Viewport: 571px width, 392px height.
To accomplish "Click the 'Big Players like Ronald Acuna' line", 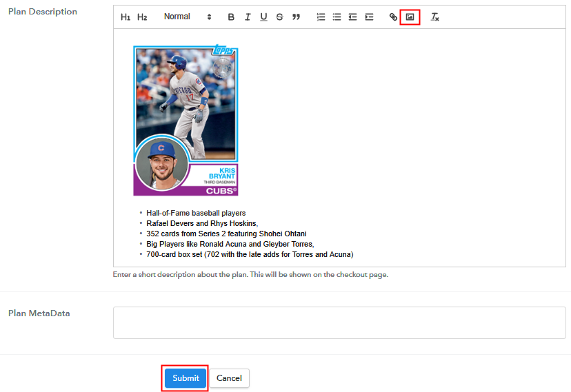I will tap(230, 244).
